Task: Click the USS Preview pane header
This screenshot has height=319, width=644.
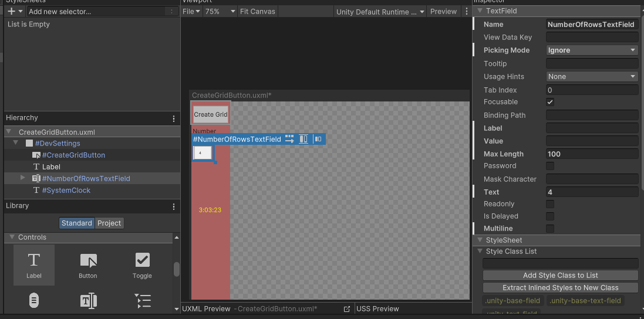Action: pos(377,309)
